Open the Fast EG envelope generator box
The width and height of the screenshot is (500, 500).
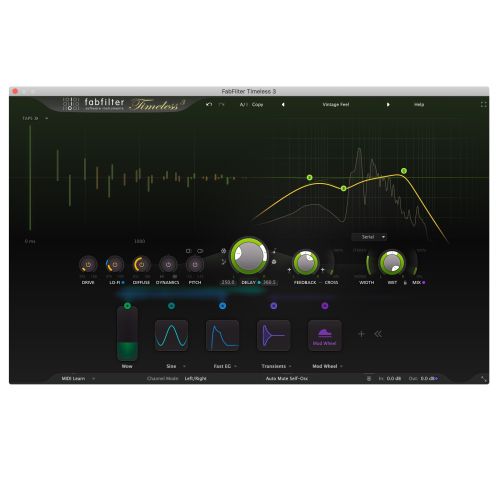(222, 335)
